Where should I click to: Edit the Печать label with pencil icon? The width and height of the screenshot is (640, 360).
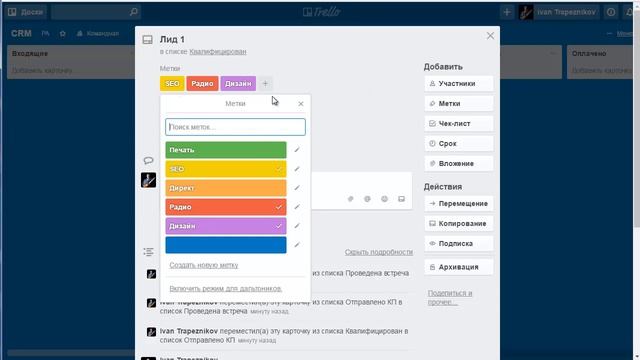click(x=297, y=150)
